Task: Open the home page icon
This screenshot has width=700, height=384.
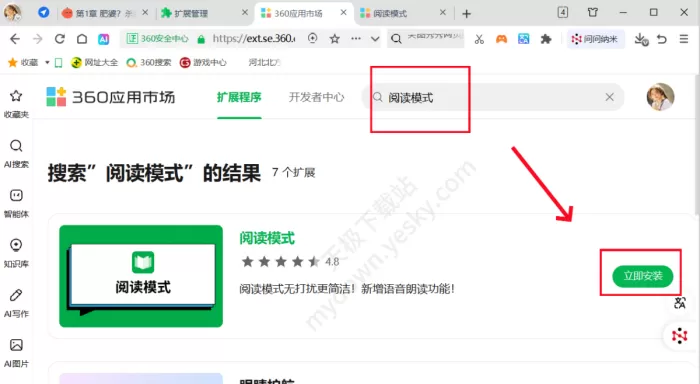Action: point(82,39)
